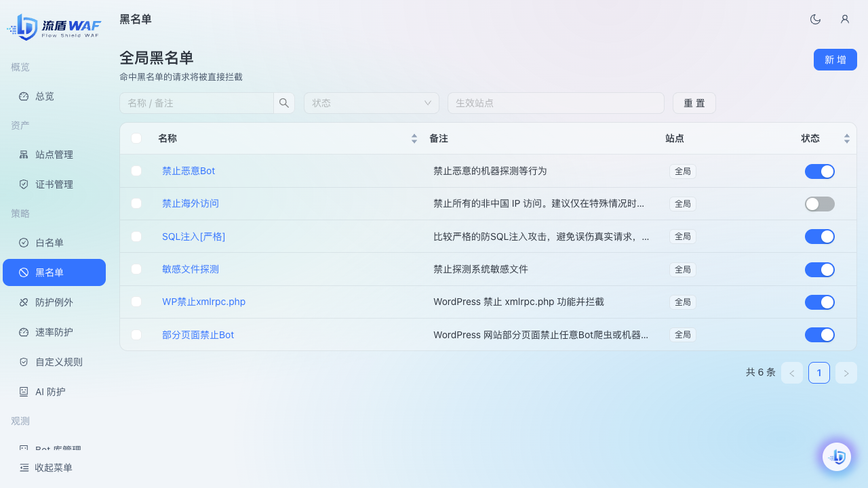Disable the 敏感文件探测 rule switch
This screenshot has width=868, height=488.
coord(820,270)
